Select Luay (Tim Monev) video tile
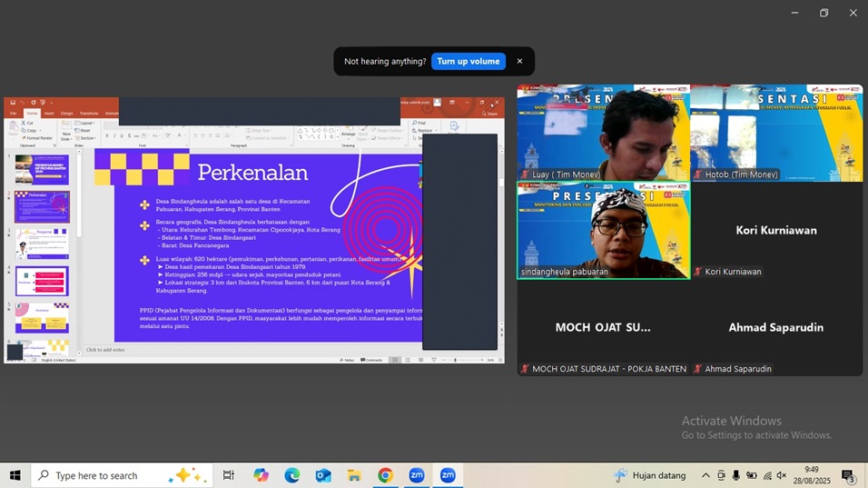The width and height of the screenshot is (868, 488). click(604, 133)
